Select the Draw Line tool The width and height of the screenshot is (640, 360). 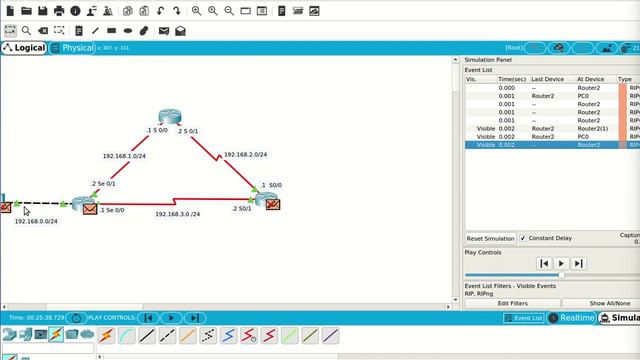click(95, 31)
